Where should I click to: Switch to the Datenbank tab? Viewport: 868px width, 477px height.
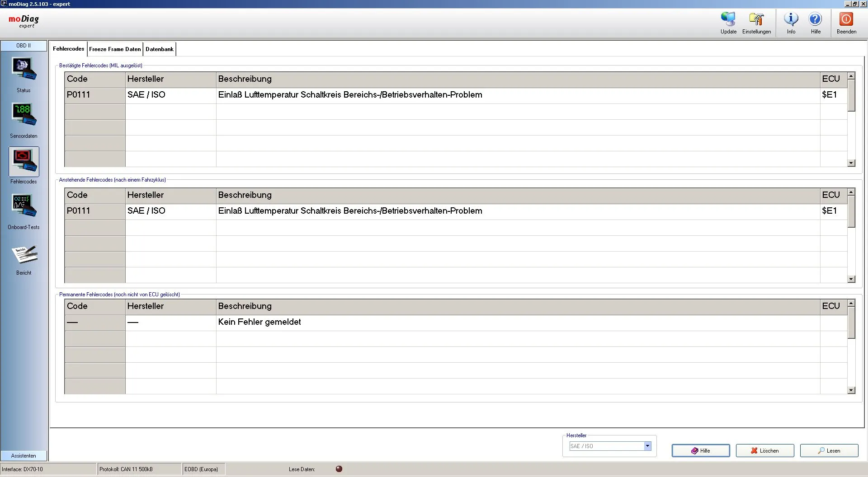159,49
